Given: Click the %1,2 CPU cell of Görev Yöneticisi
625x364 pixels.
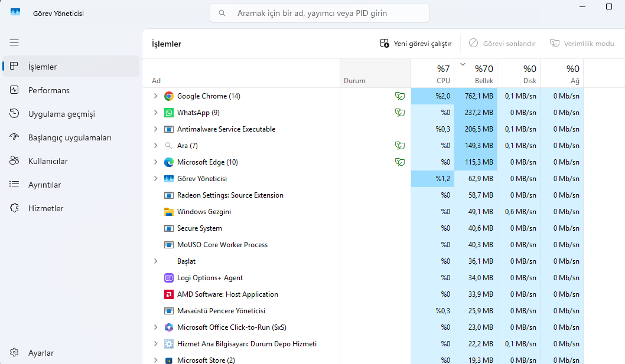Looking at the screenshot, I should [x=432, y=178].
